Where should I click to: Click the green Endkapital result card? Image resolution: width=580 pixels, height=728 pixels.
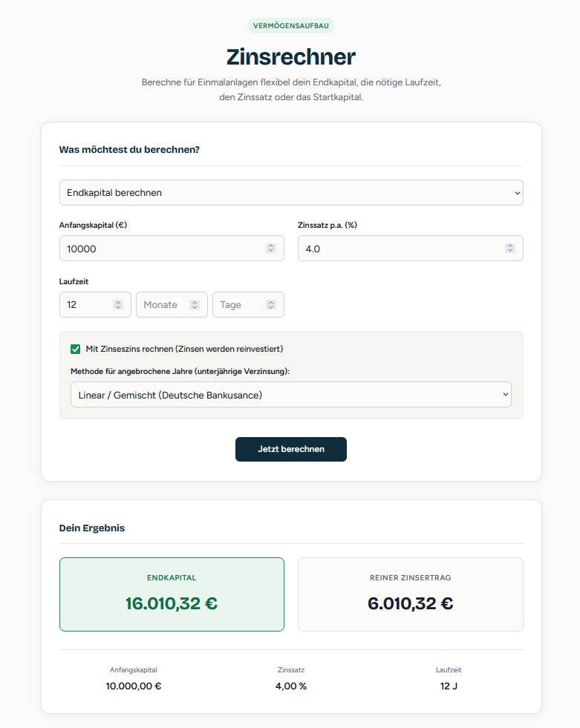pyautogui.click(x=172, y=594)
